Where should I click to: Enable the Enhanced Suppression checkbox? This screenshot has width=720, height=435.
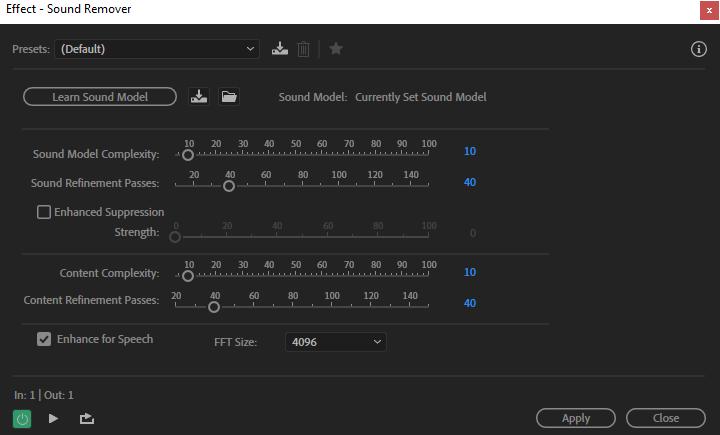(x=44, y=212)
